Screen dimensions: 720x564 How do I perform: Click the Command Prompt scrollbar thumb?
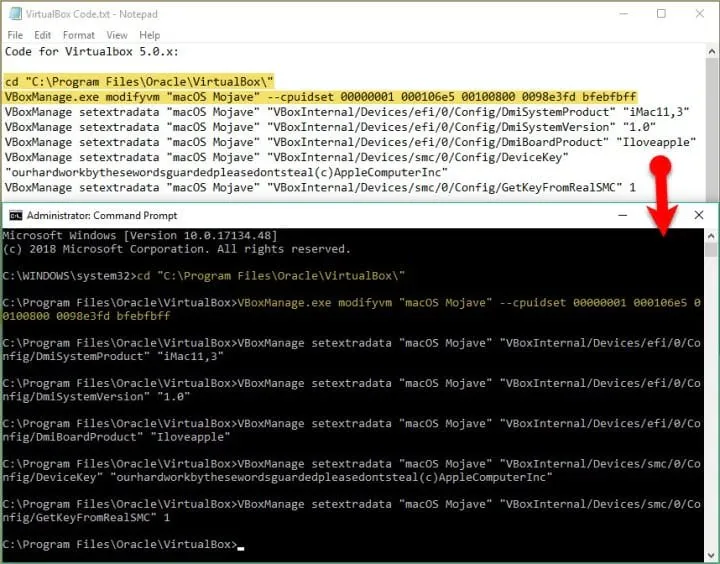tap(711, 250)
